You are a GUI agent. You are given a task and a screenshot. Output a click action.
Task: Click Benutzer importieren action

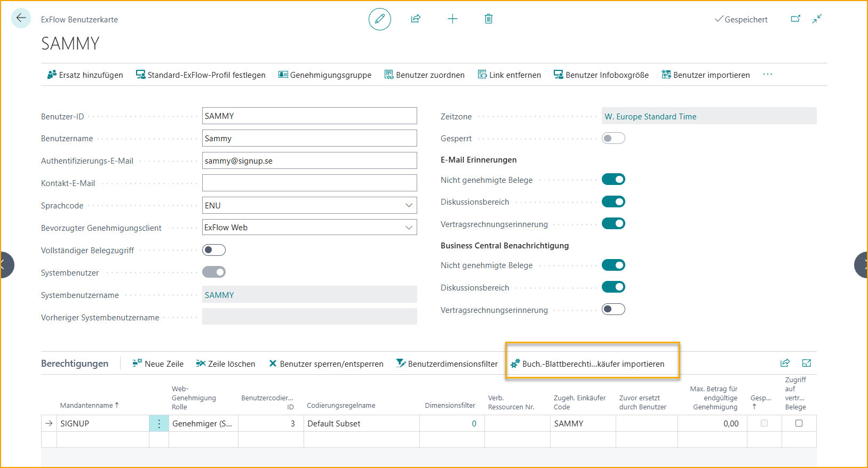705,75
